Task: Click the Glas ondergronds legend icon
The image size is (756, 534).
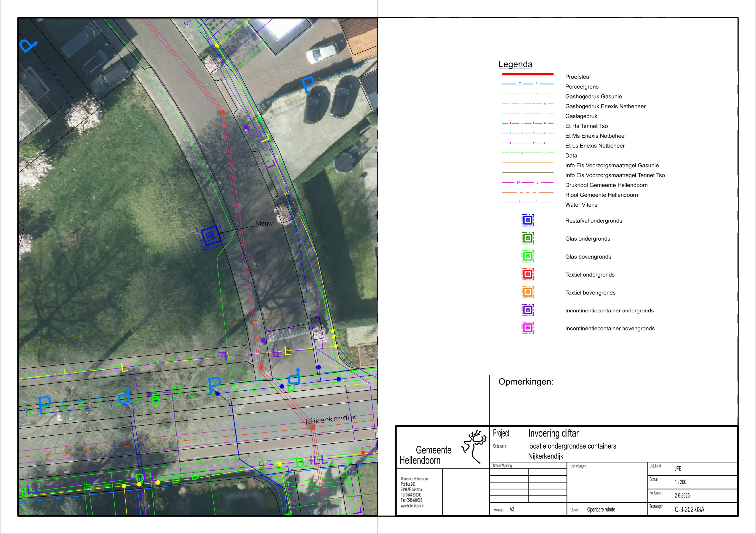Action: tap(527, 238)
